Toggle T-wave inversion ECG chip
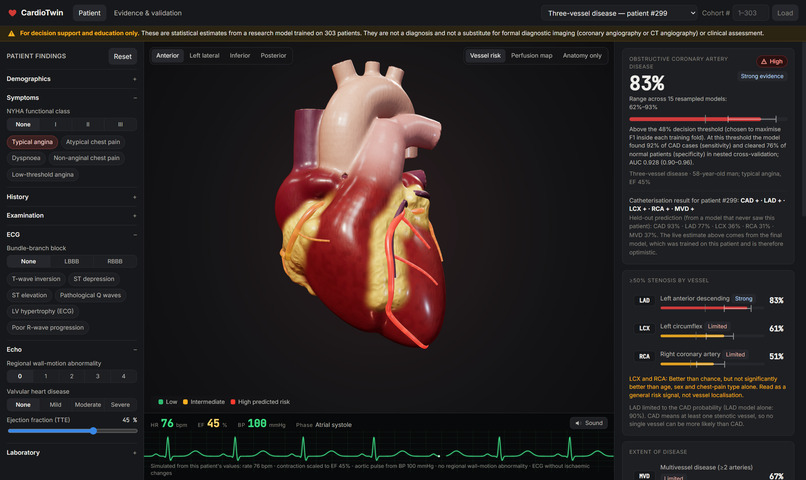The image size is (806, 480). (36, 279)
